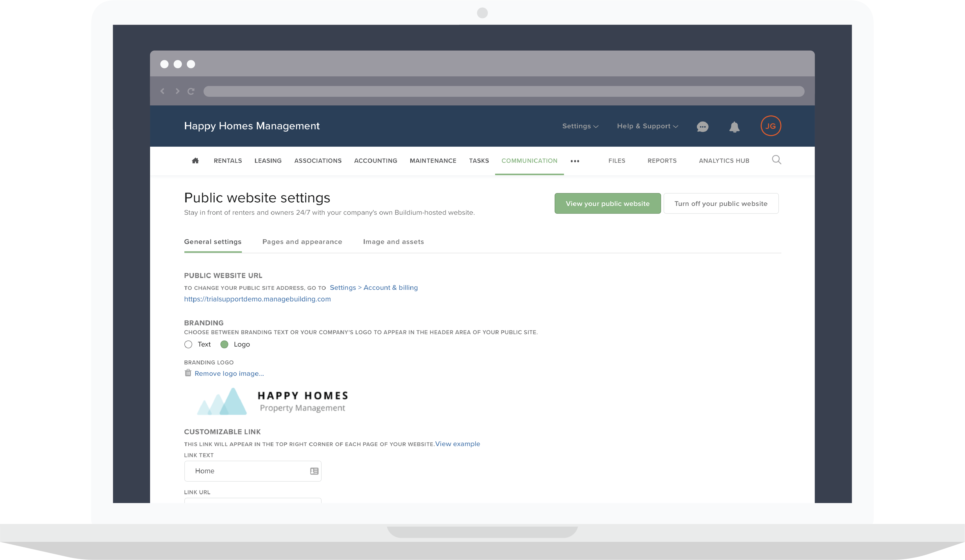965x560 pixels.
Task: Click Turn off your public website
Action: coord(721,203)
